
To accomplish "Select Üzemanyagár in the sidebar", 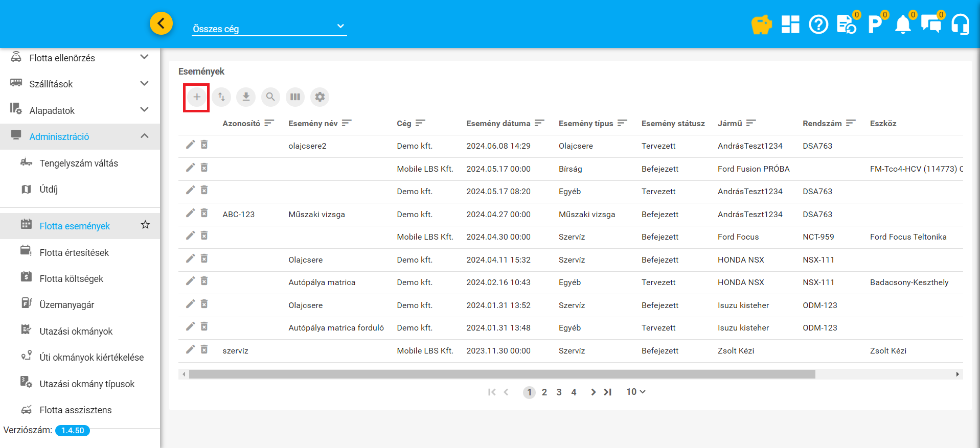I will pyautogui.click(x=67, y=304).
